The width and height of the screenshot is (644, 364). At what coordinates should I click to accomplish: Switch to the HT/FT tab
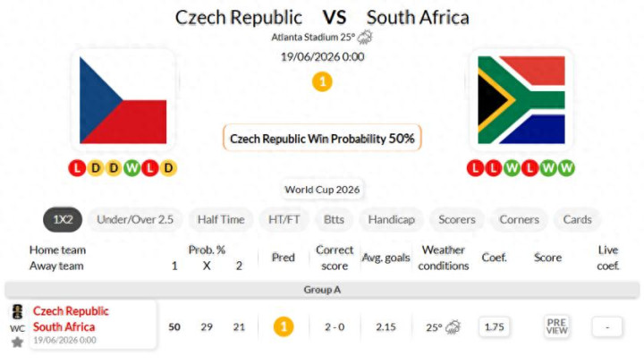pyautogui.click(x=284, y=219)
